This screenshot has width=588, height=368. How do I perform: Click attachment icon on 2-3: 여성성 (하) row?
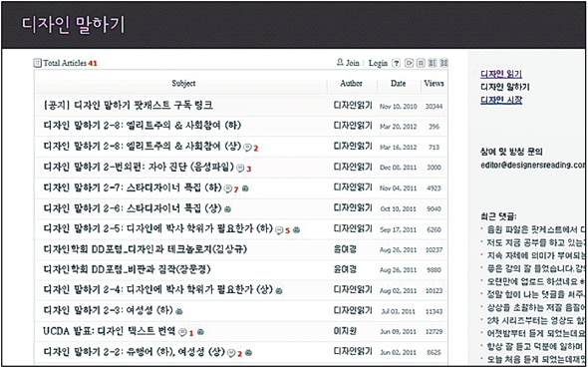[x=179, y=311]
